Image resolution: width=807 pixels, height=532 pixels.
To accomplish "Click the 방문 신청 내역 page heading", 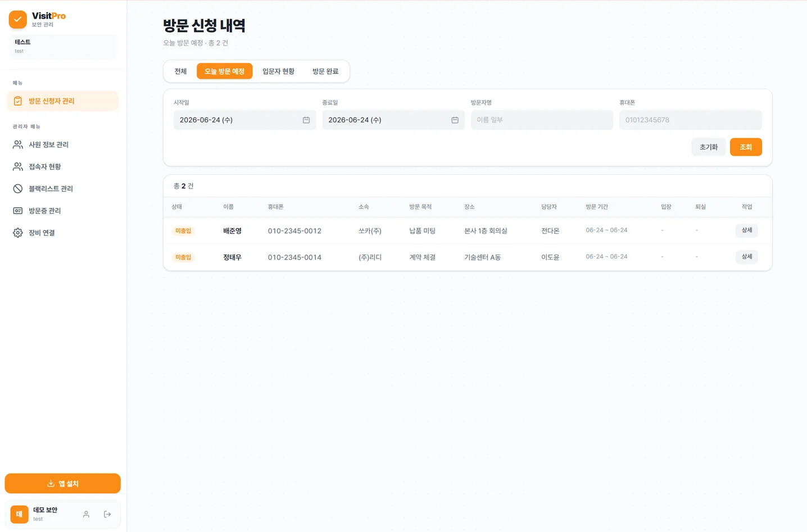I will pos(205,25).
